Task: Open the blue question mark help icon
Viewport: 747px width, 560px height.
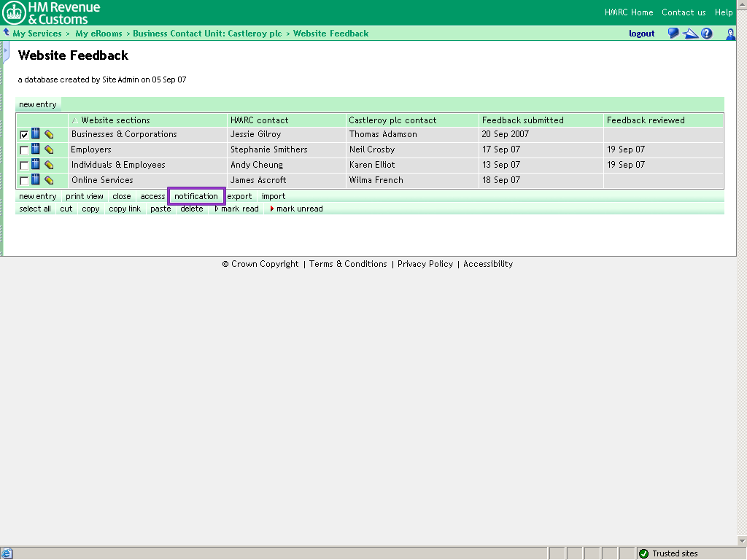Action: click(706, 34)
